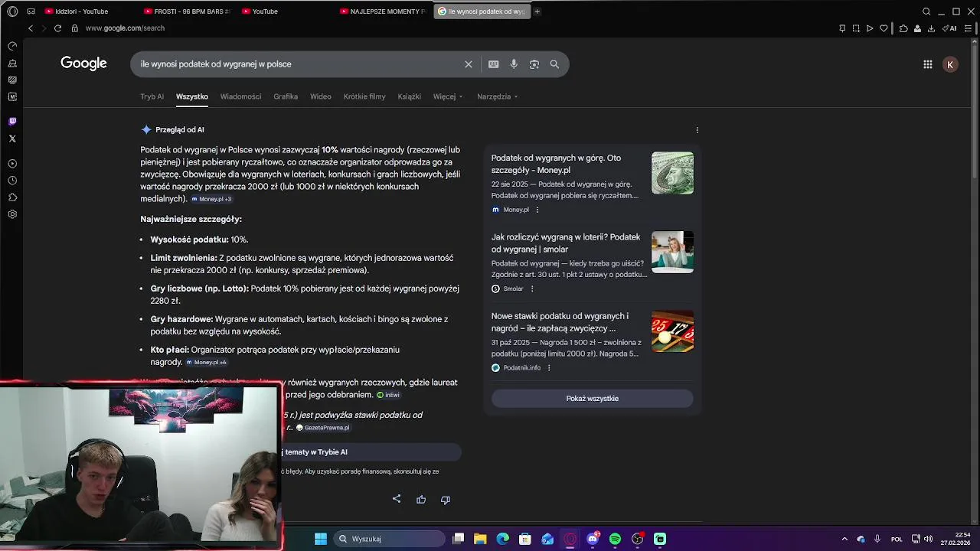
Task: Open Nowe stawki podatku od wygranych link
Action: (560, 322)
